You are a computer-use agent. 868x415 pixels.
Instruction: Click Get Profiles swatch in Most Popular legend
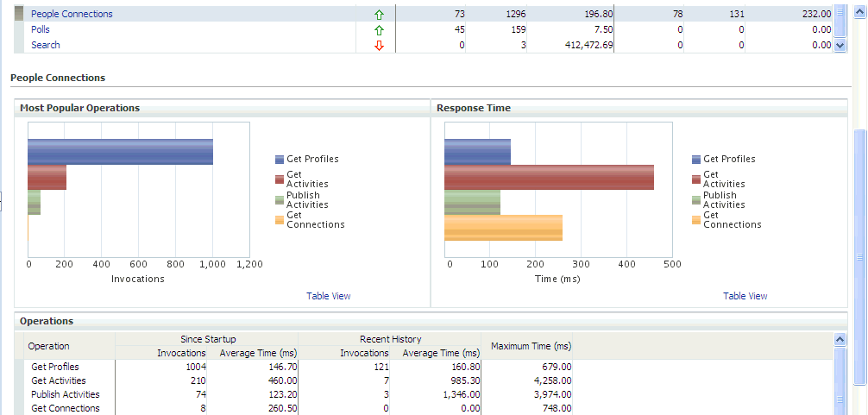pos(280,160)
